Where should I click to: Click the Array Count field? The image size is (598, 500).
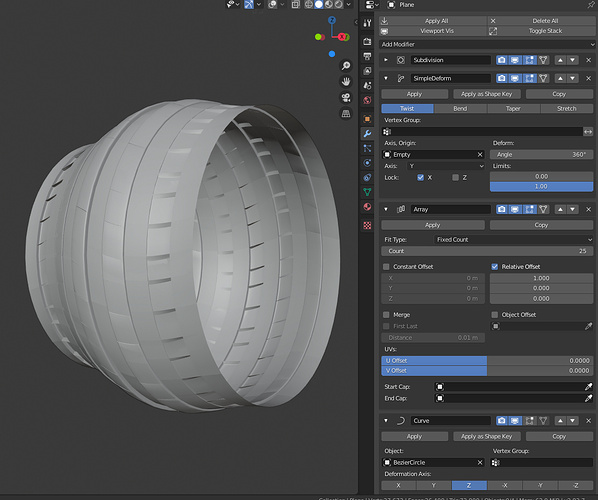click(487, 251)
